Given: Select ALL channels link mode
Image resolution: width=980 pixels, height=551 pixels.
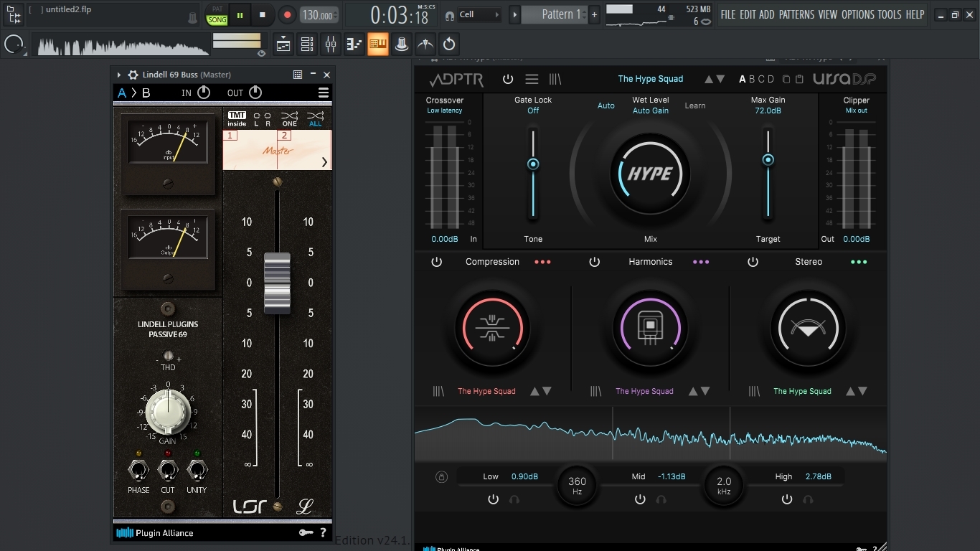Looking at the screenshot, I should point(315,119).
